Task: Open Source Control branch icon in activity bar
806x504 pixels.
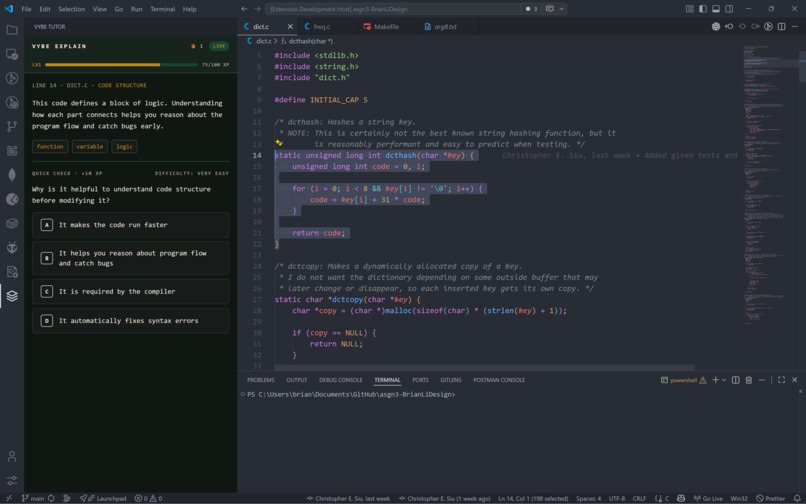Action: coord(12,126)
